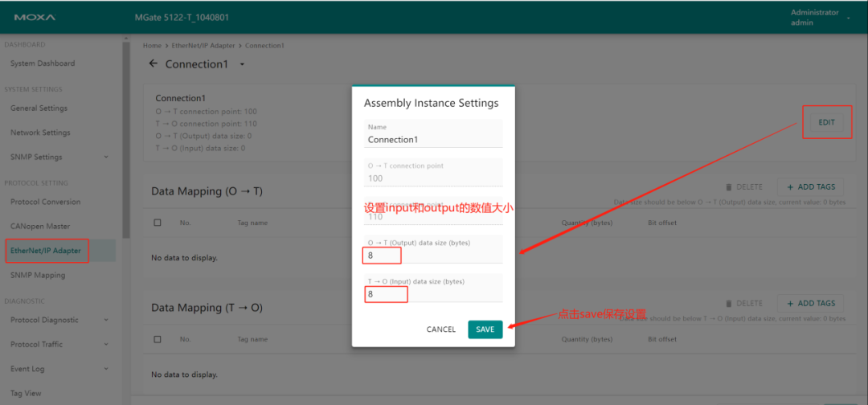
Task: Save the Assembly Instance Settings
Action: [485, 329]
